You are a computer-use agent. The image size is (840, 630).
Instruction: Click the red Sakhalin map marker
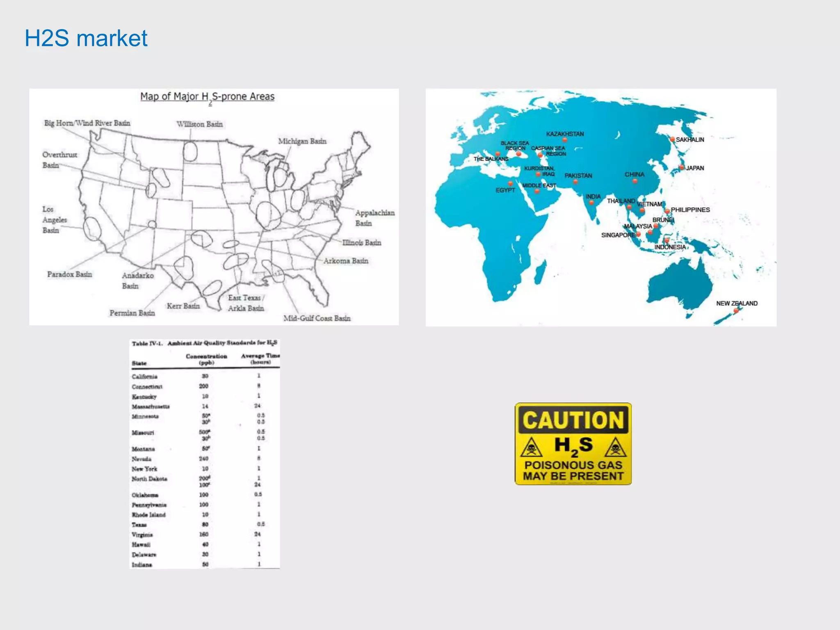tap(672, 139)
